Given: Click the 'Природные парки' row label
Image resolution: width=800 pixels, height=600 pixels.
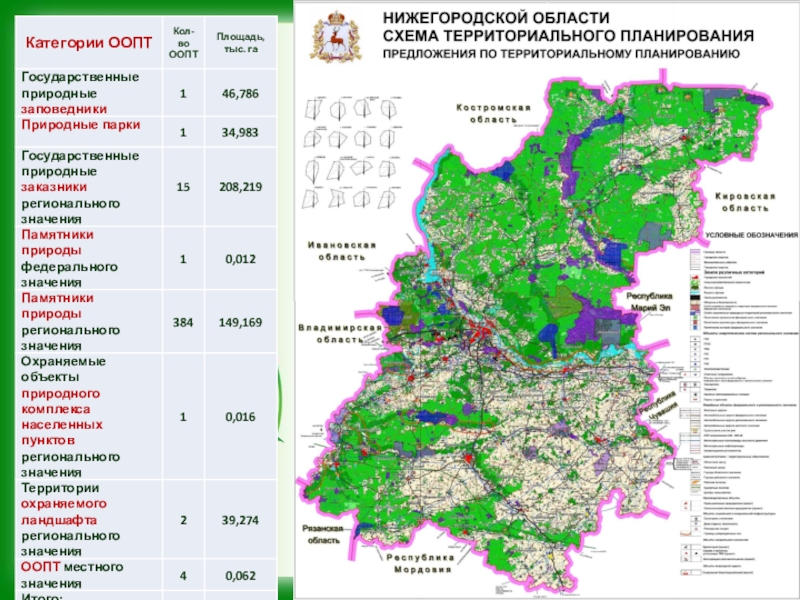Looking at the screenshot, I should click(x=81, y=125).
